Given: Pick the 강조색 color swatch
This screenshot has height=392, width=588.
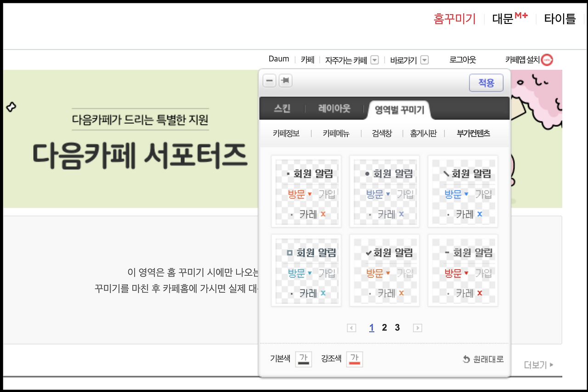Looking at the screenshot, I should click(x=354, y=359).
